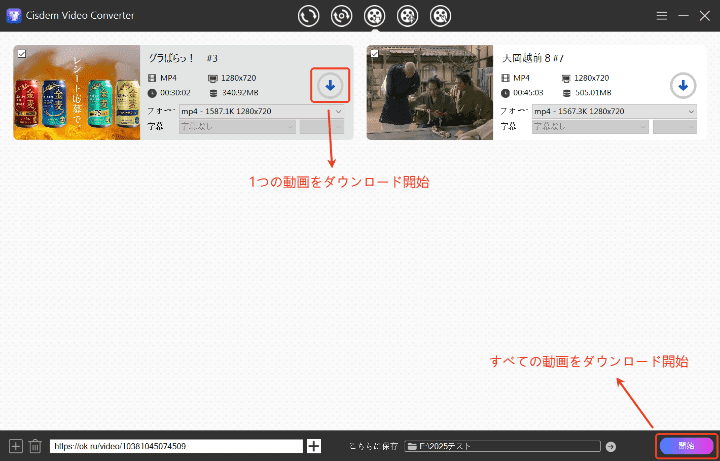
Task: Open the output folder arrow icon
Action: 611,446
